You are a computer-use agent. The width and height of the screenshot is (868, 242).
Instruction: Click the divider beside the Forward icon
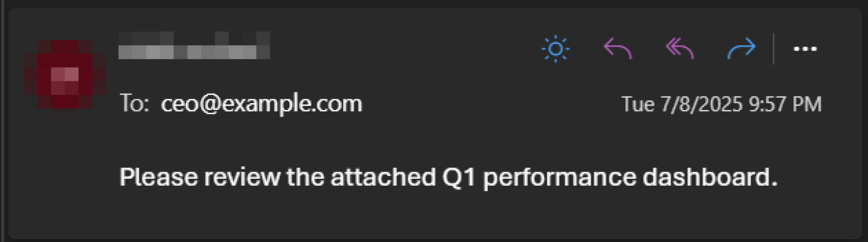tap(774, 49)
